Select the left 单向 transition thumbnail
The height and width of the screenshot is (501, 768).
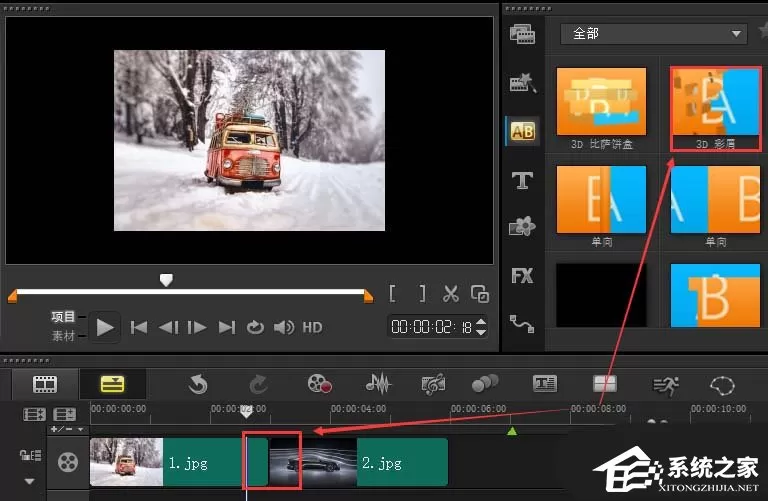[601, 199]
